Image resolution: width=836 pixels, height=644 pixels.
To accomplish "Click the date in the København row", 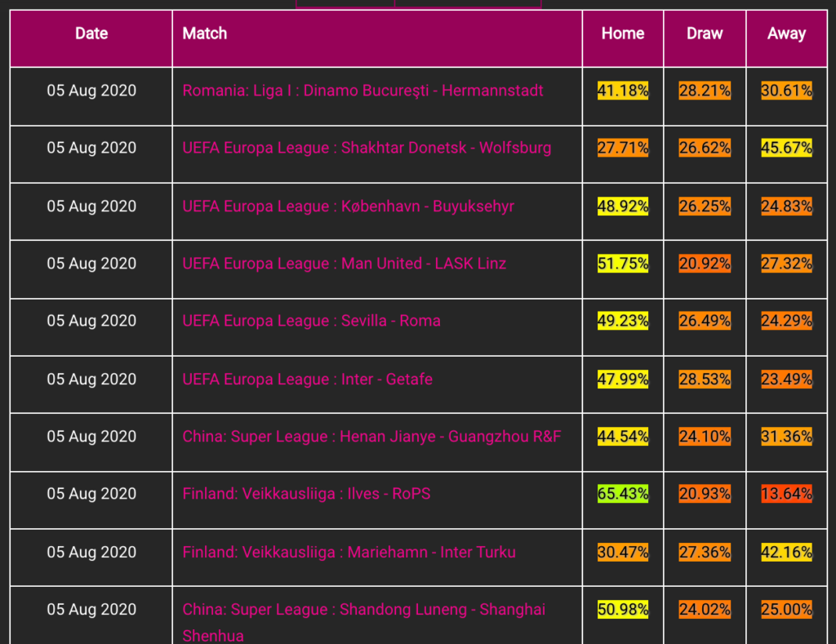I will pos(91,207).
